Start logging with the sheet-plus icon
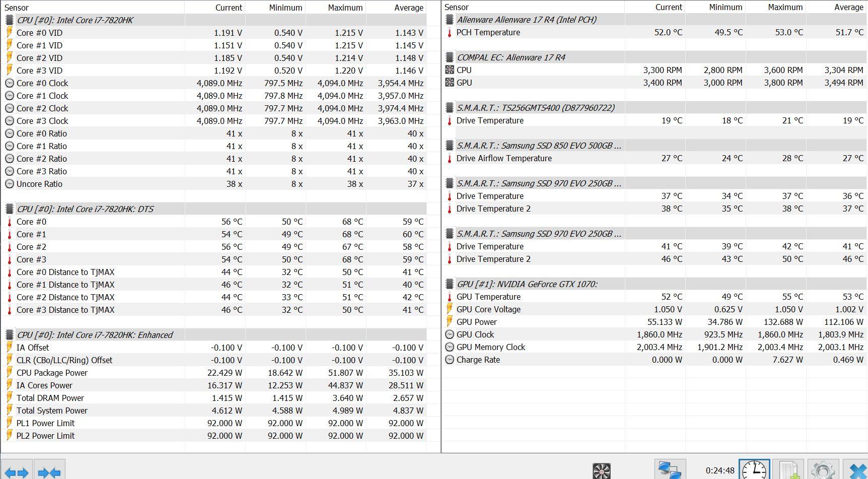The height and width of the screenshot is (479, 868). pyautogui.click(x=788, y=470)
